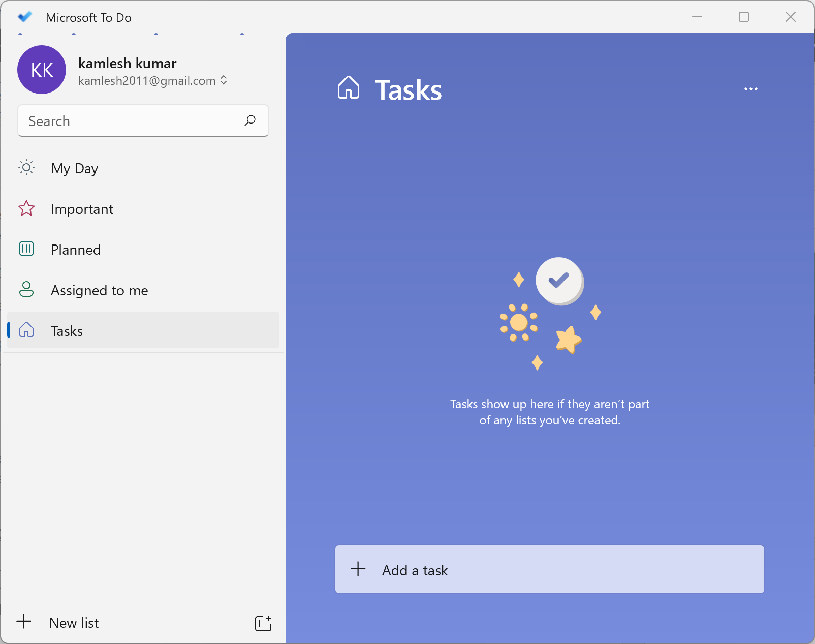This screenshot has height=644, width=815.
Task: Click the plus icon in Add a task
Action: coord(358,569)
